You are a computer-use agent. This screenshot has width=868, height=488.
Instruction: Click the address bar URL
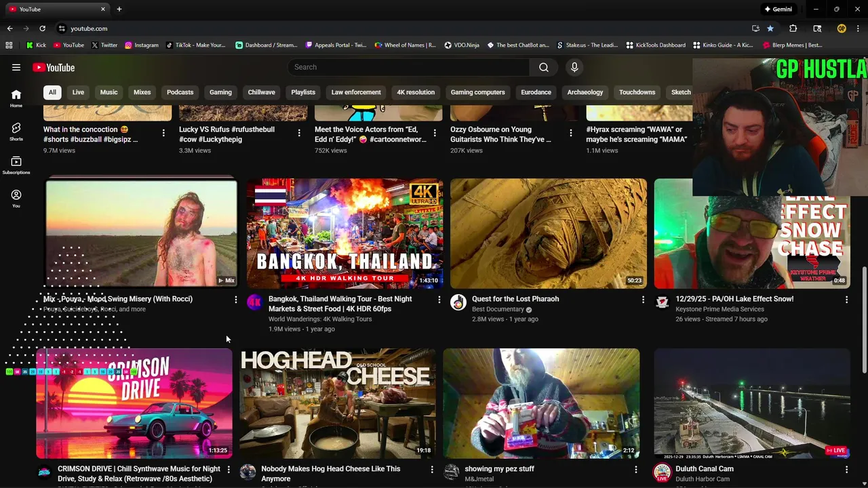89,28
